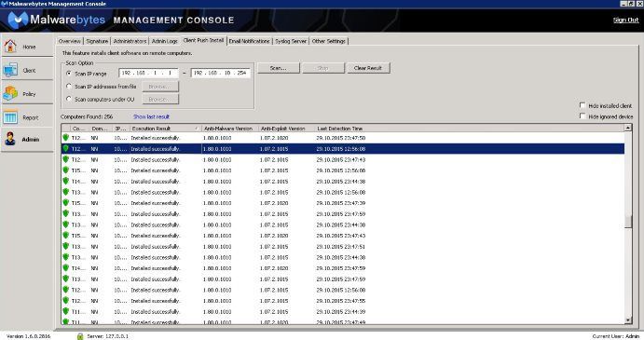Screen dimensions: 644x340
Task: Click scrollbar up arrow of results list
Action: (627, 129)
